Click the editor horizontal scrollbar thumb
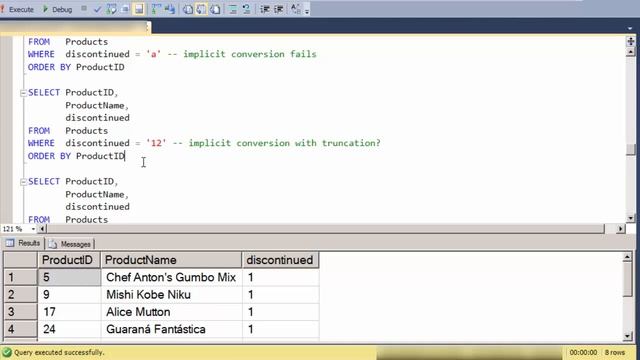 (325, 229)
